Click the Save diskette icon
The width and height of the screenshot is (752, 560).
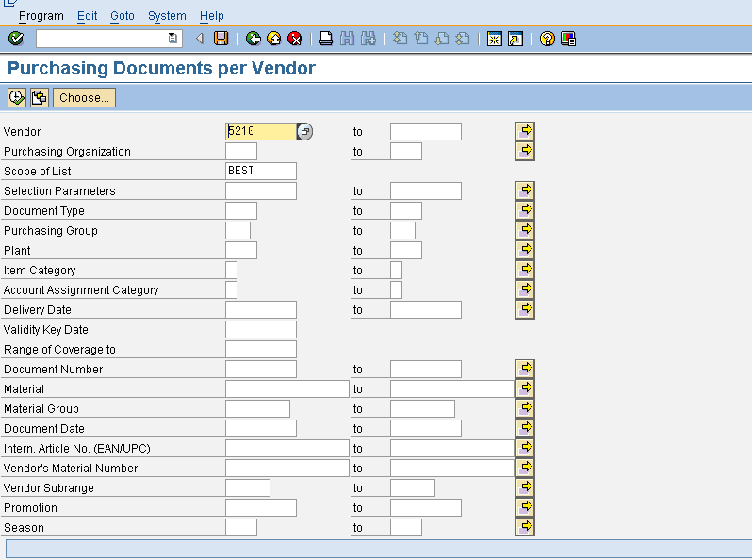[221, 39]
